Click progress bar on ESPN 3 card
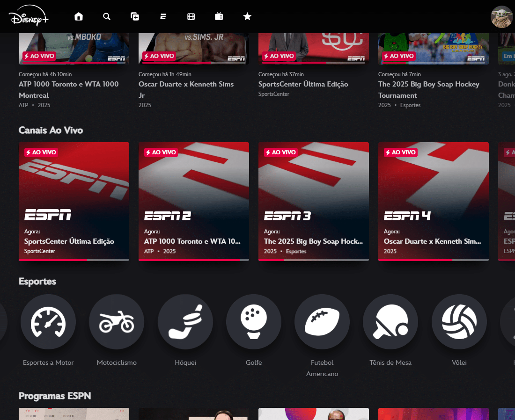The image size is (515, 420). pos(314,260)
